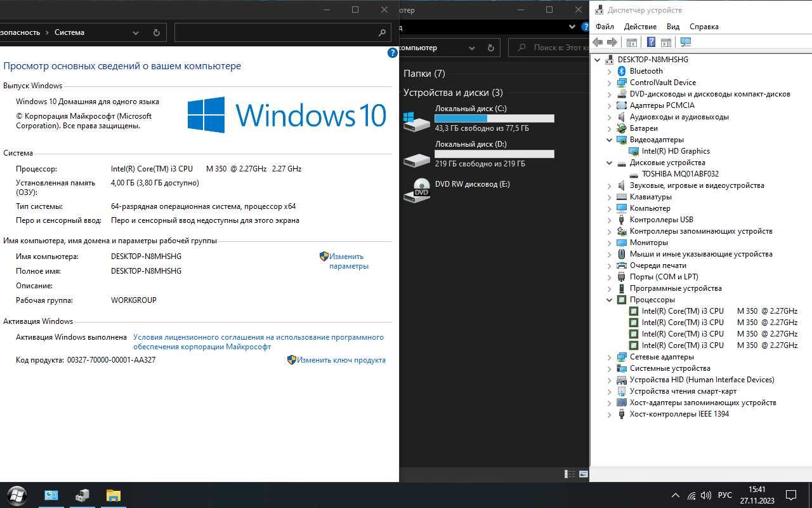Click the refresh button in System window address bar
The height and width of the screenshot is (508, 812).
click(x=157, y=32)
